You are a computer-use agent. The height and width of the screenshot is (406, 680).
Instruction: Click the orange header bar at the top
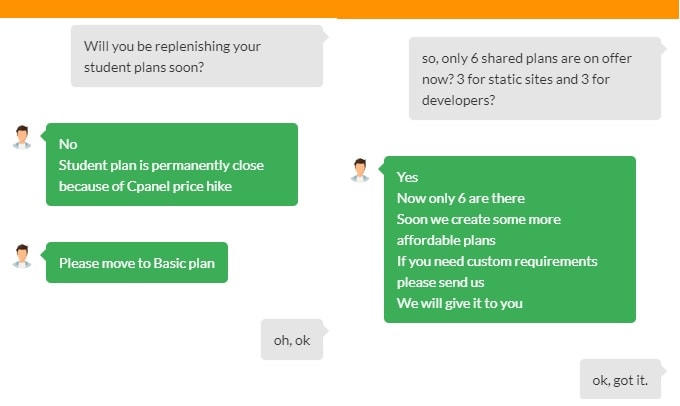(340, 9)
